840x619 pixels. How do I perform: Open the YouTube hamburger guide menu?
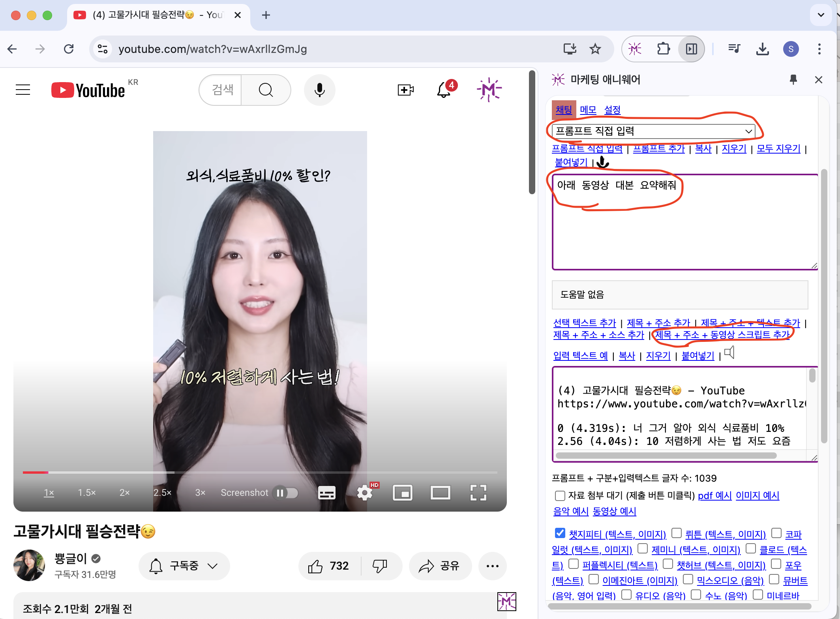pos(23,90)
